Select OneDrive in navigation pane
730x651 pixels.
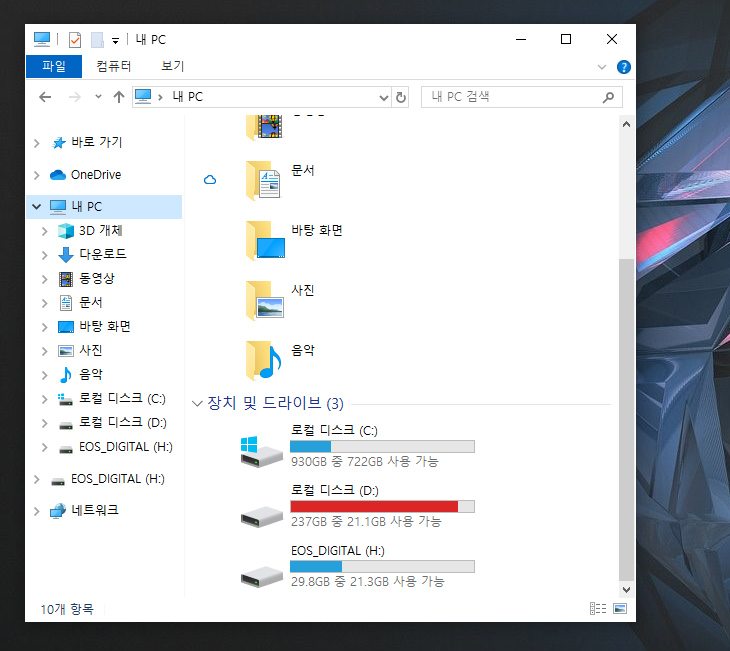pyautogui.click(x=96, y=175)
